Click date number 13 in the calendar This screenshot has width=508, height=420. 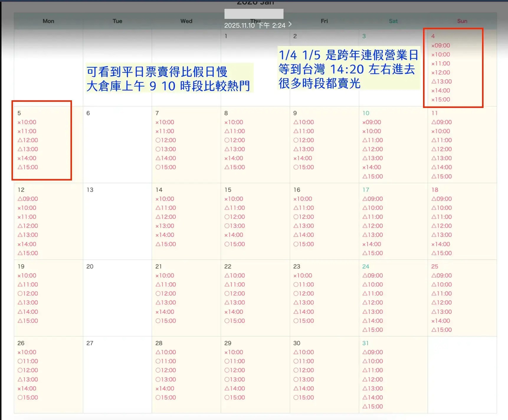pyautogui.click(x=90, y=190)
